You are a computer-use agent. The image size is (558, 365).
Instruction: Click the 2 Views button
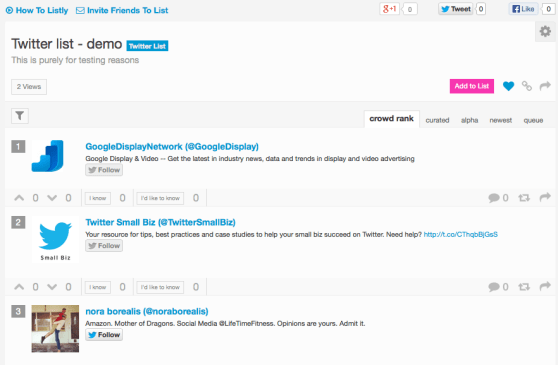click(x=29, y=87)
